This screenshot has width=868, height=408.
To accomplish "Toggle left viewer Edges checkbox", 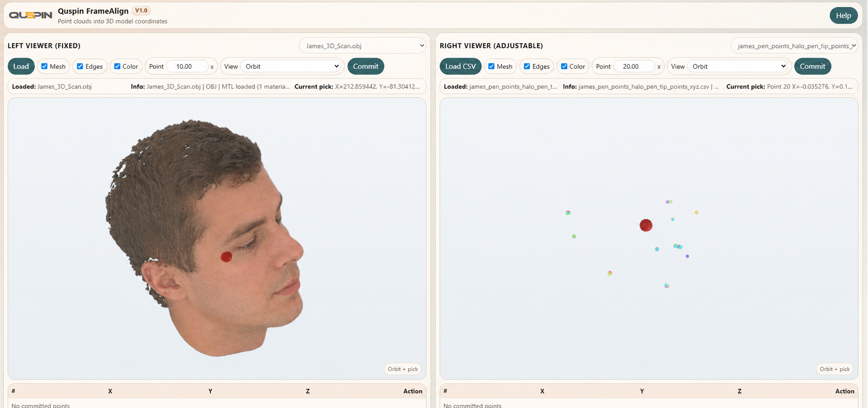I will tap(80, 66).
